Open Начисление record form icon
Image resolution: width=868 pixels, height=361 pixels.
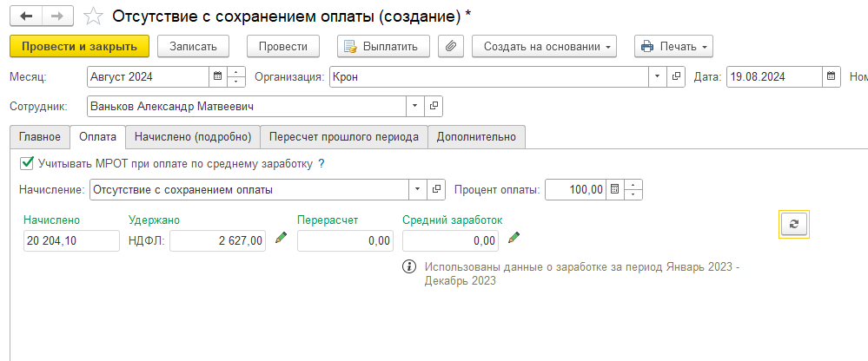click(x=437, y=190)
